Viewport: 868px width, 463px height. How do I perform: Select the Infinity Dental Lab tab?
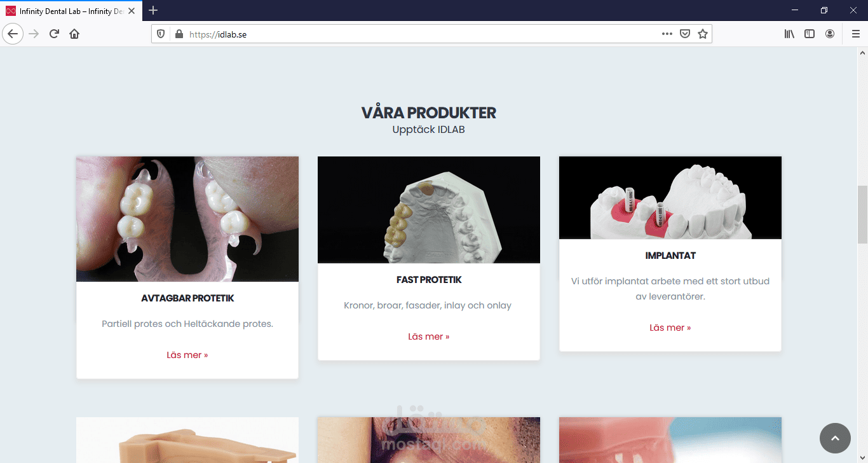point(71,11)
